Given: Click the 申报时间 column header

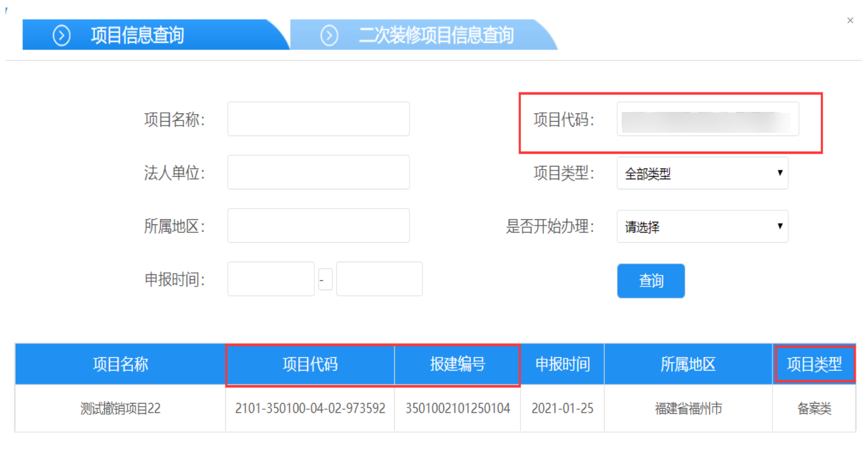Looking at the screenshot, I should pyautogui.click(x=562, y=364).
